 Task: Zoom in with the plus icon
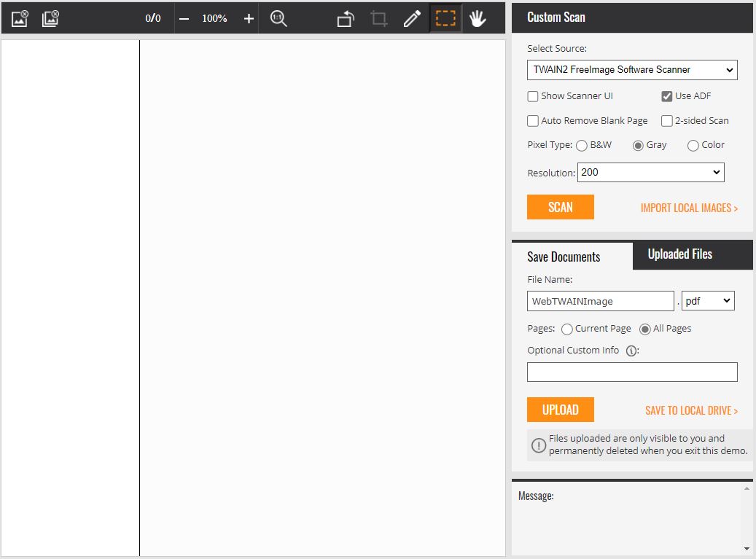coord(248,17)
